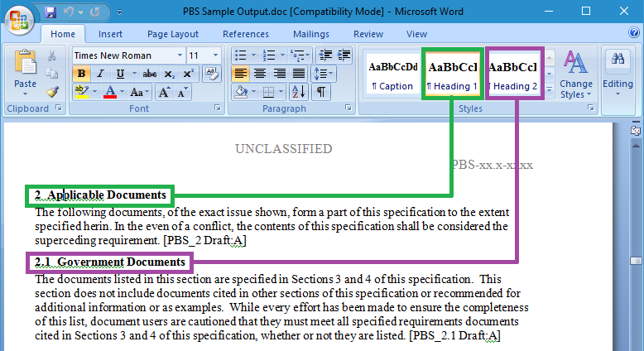644x351 pixels.
Task: Open the References tab
Action: [246, 34]
